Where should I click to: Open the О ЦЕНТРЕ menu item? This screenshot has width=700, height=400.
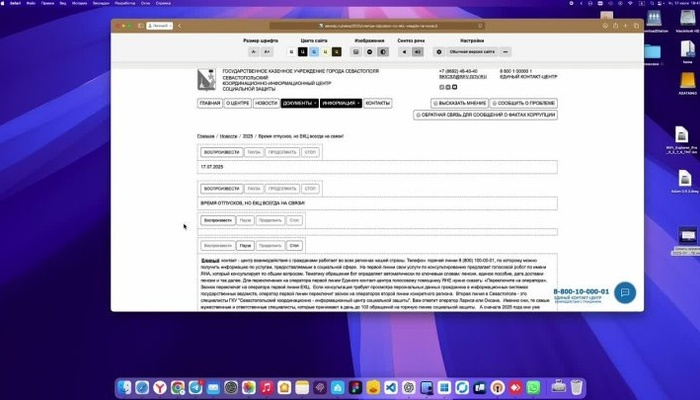(x=238, y=103)
